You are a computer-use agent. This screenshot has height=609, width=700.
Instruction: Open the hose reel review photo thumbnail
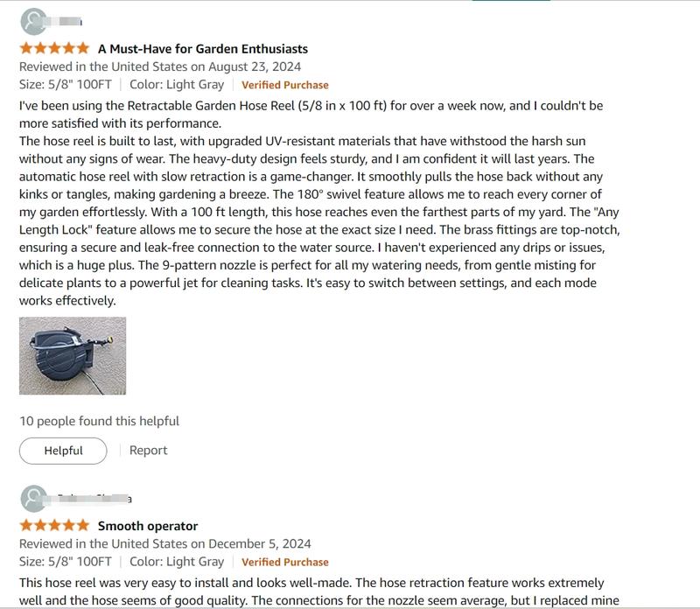[x=73, y=356]
